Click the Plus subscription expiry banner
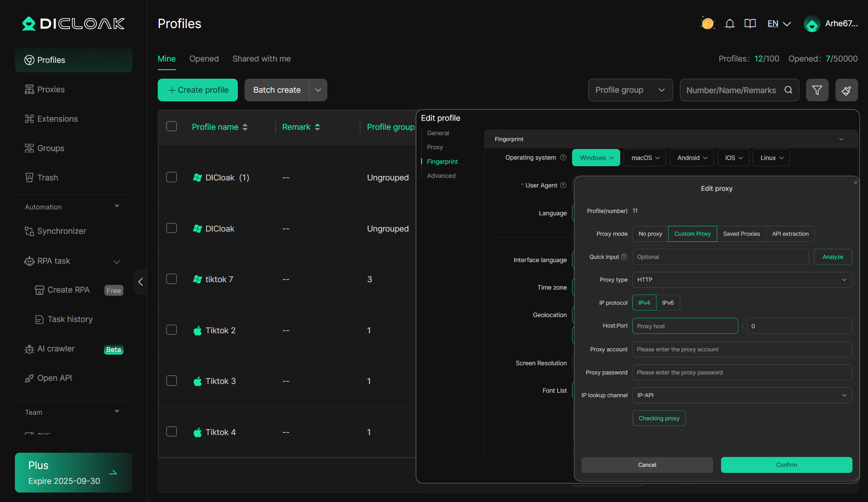The width and height of the screenshot is (868, 502). pos(73,472)
